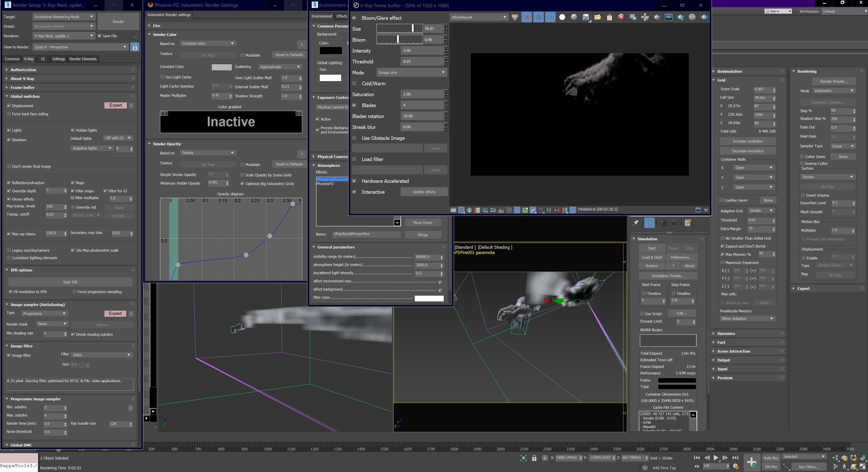Load an image via the folder icon

pos(597,17)
